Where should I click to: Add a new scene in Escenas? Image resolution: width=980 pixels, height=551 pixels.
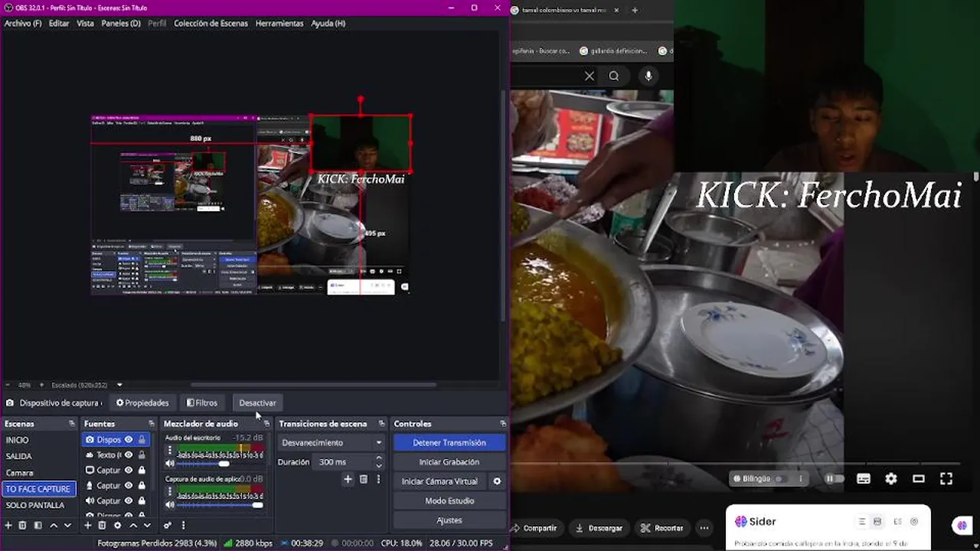8,525
